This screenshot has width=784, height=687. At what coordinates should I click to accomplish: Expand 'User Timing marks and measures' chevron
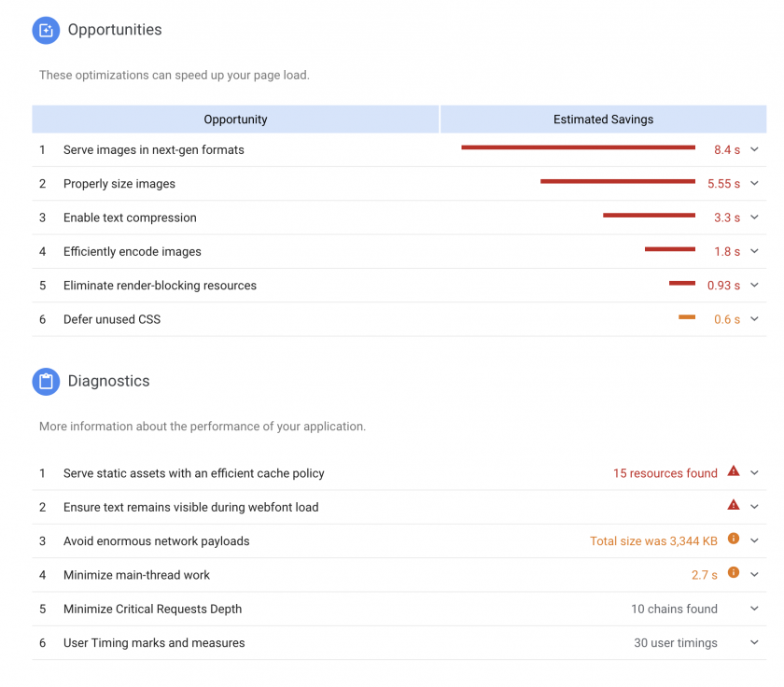(x=755, y=643)
